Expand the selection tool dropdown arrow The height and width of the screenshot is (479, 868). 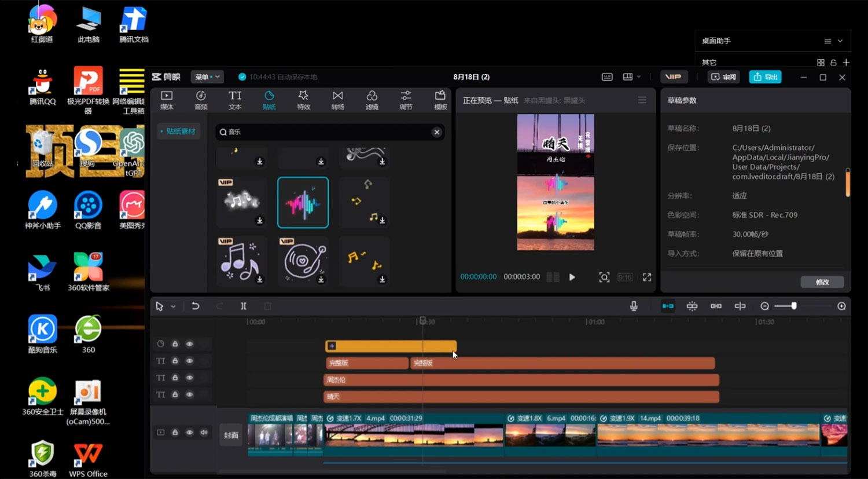(173, 306)
